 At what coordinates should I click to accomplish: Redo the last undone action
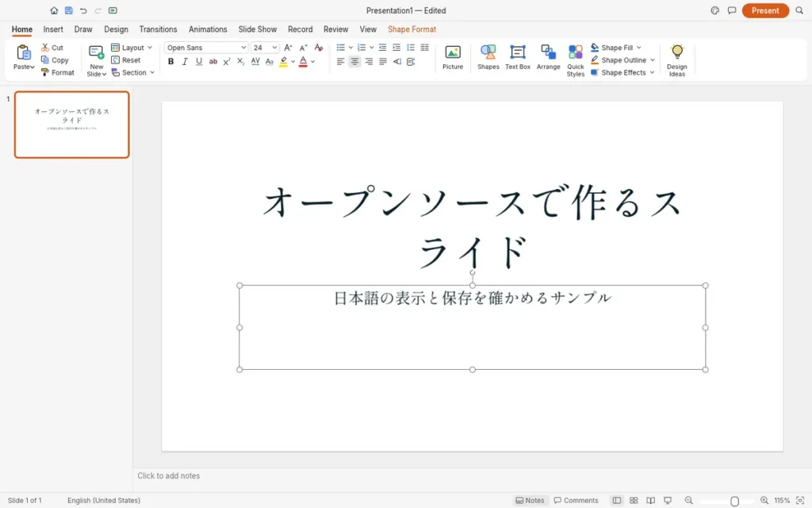point(98,10)
